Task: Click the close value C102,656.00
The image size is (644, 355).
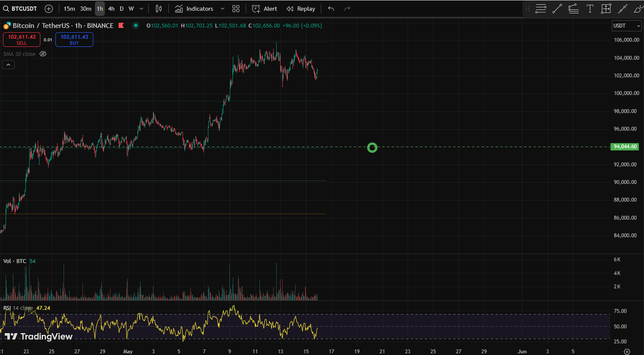Action: (264, 26)
